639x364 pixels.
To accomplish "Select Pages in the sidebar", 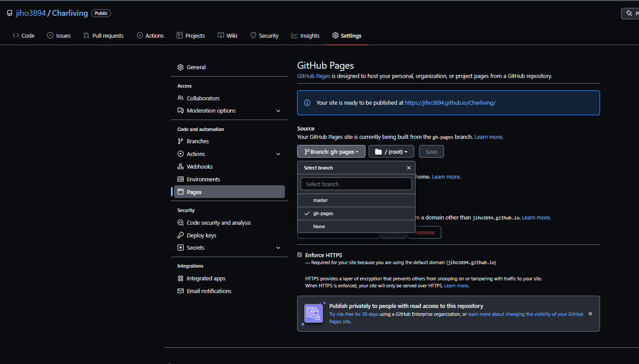I will [229, 192].
